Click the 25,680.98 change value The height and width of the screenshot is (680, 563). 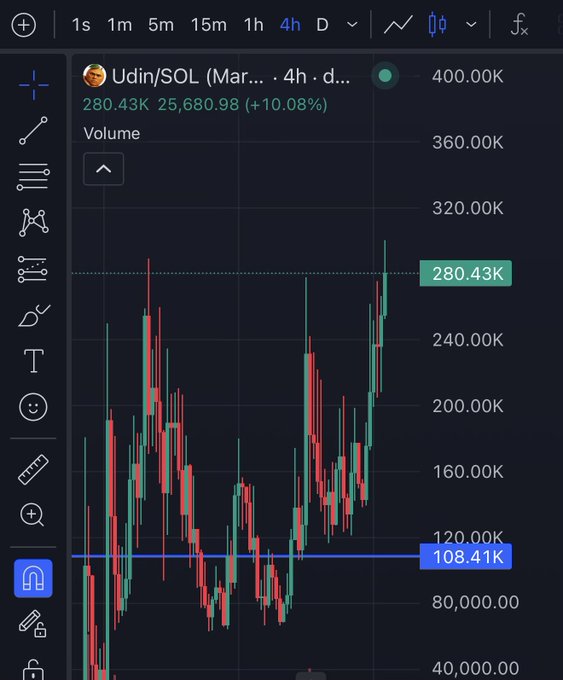(198, 105)
